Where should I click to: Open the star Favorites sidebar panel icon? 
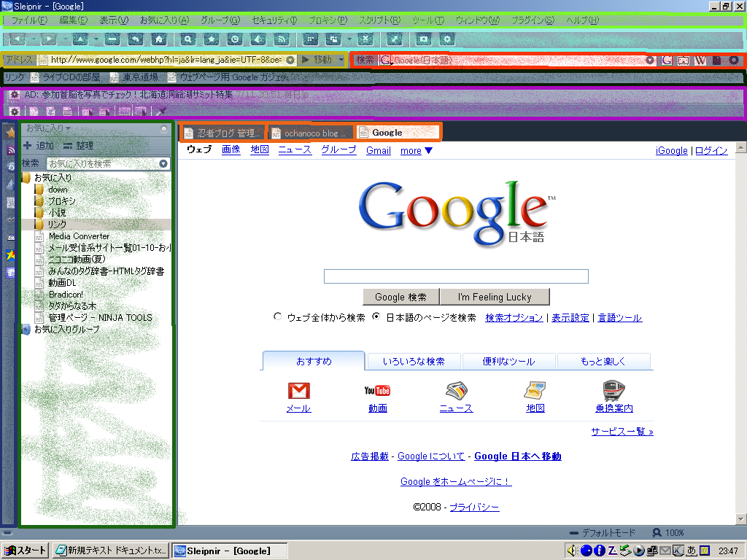(10, 133)
